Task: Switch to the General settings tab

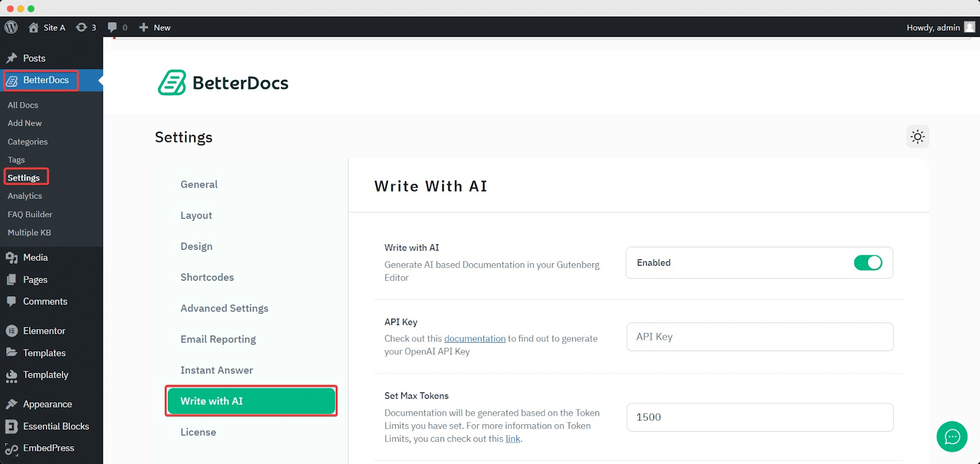Action: [x=198, y=184]
